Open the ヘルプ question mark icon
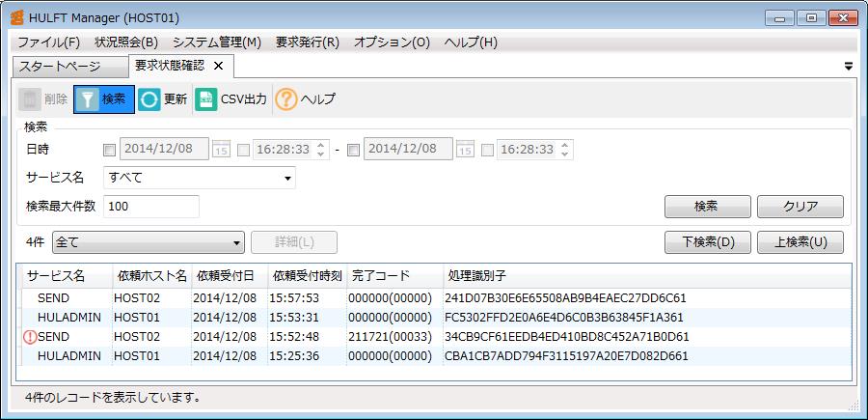Screen dimensions: 868x420 click(x=286, y=98)
